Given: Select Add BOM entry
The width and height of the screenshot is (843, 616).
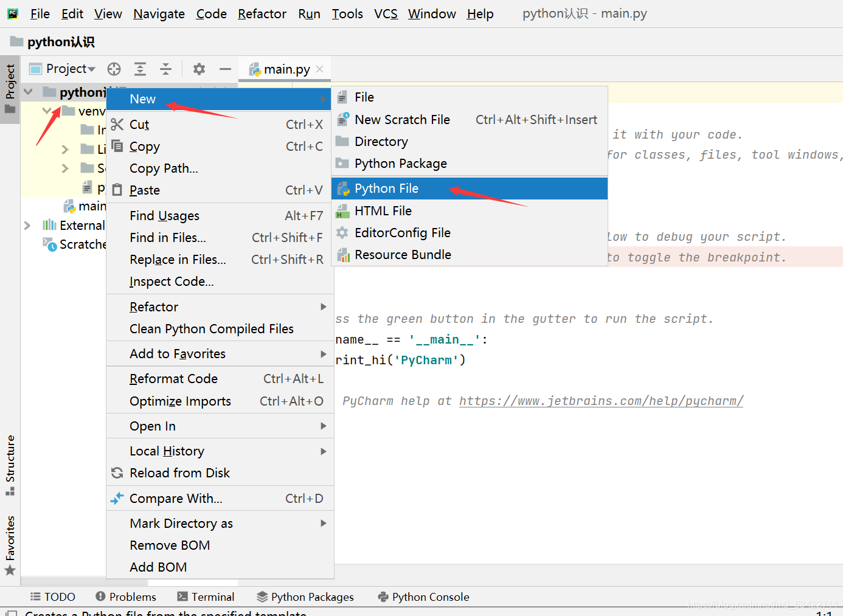Looking at the screenshot, I should click(x=220, y=567).
